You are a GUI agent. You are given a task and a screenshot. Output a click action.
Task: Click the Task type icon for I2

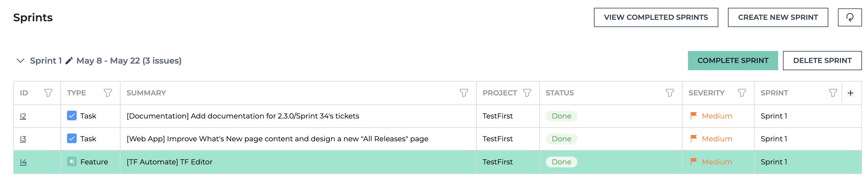72,116
